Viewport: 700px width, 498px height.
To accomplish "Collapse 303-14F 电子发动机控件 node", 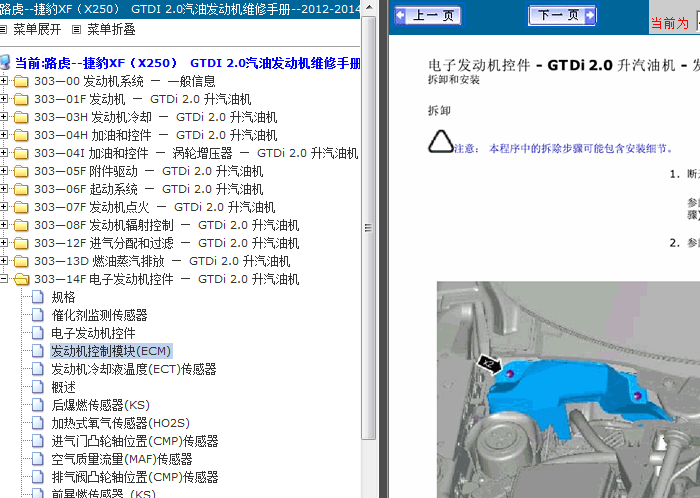I will 4,278.
